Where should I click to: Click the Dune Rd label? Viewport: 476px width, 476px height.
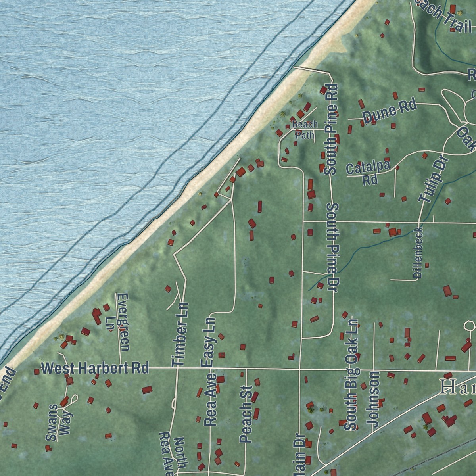[x=390, y=111]
